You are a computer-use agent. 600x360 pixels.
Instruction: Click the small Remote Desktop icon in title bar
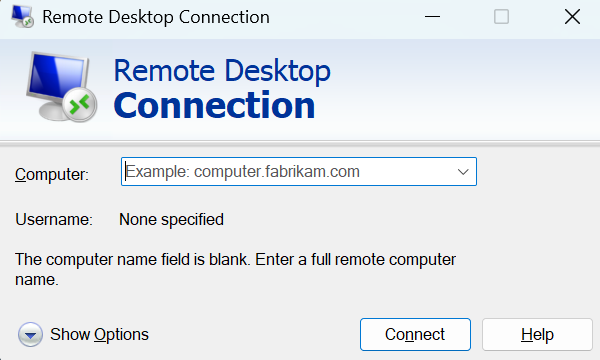(22, 17)
